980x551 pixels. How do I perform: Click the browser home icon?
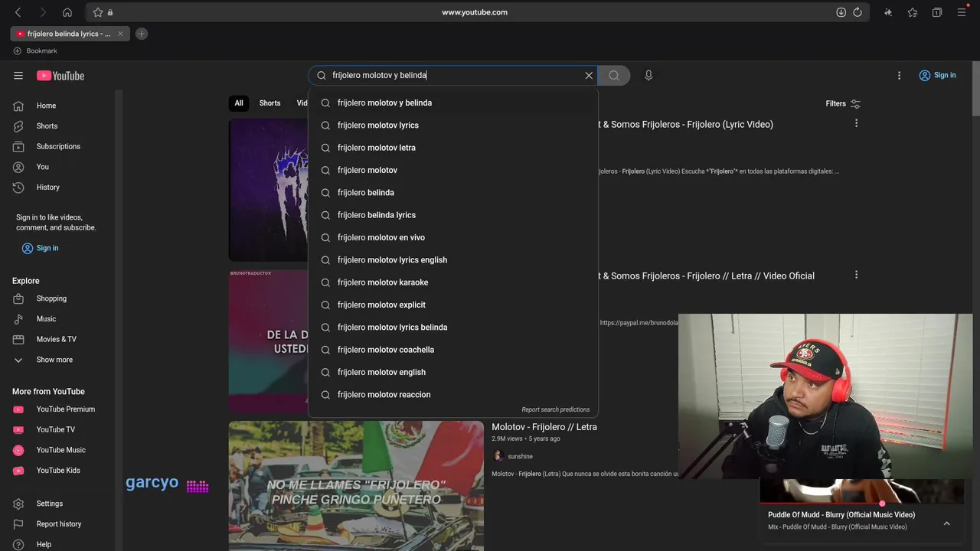(67, 12)
